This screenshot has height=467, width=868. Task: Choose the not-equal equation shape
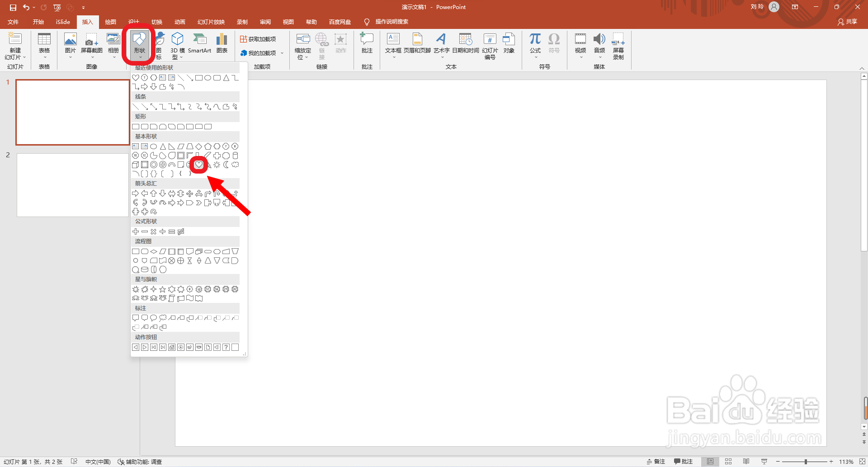pos(181,231)
